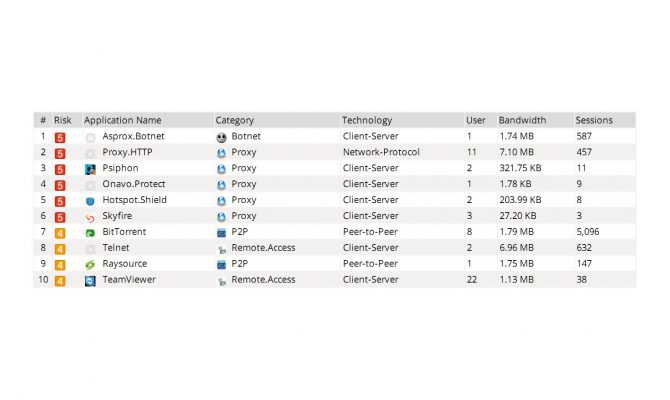Click BitTorrent's P2P category icon
Image resolution: width=670 pixels, height=400 pixels.
(221, 232)
